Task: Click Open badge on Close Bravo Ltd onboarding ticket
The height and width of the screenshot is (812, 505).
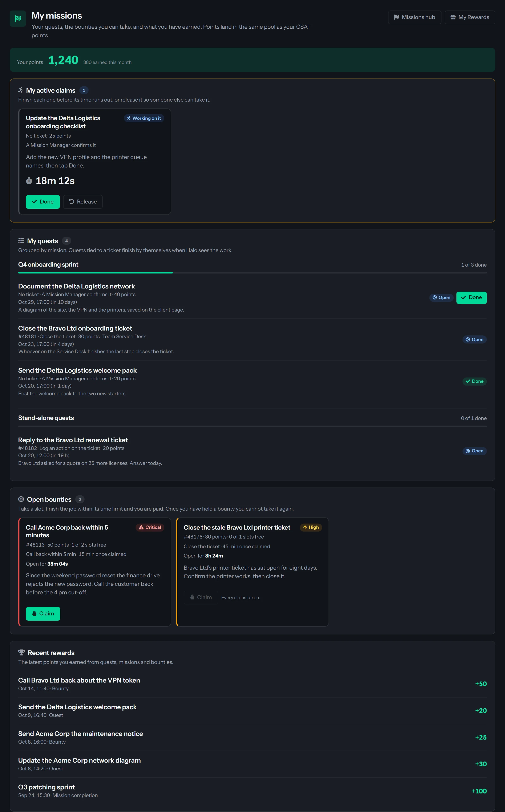Action: 474,340
